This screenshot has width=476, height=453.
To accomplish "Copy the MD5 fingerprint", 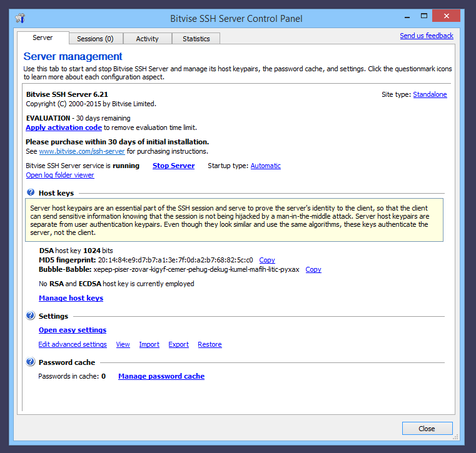I will (266, 260).
